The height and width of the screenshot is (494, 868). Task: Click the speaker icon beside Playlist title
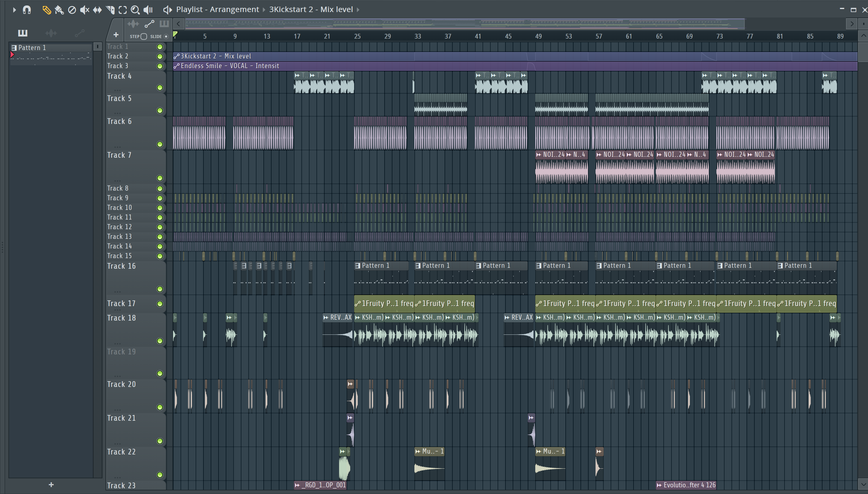tap(168, 10)
